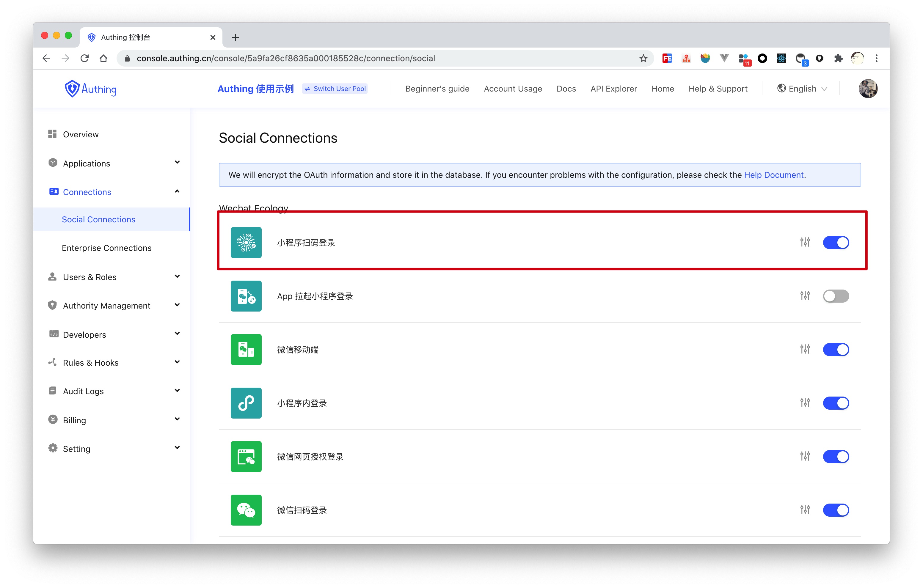
Task: Open settings icon for 微信移动端
Action: point(805,349)
